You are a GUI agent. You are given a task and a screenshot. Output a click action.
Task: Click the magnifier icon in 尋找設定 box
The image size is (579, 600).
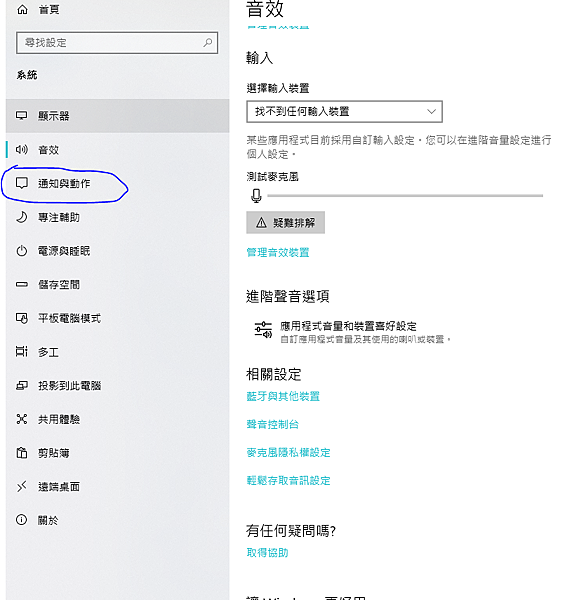[x=207, y=42]
